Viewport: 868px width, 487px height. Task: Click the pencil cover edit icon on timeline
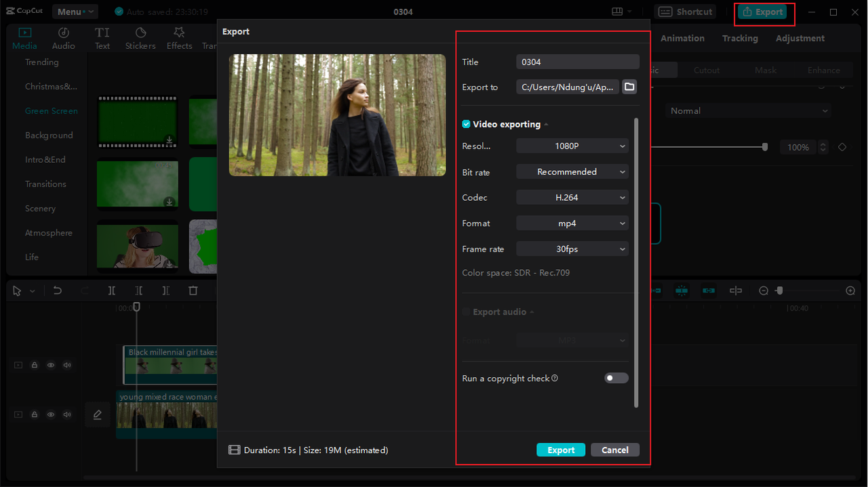pyautogui.click(x=98, y=414)
